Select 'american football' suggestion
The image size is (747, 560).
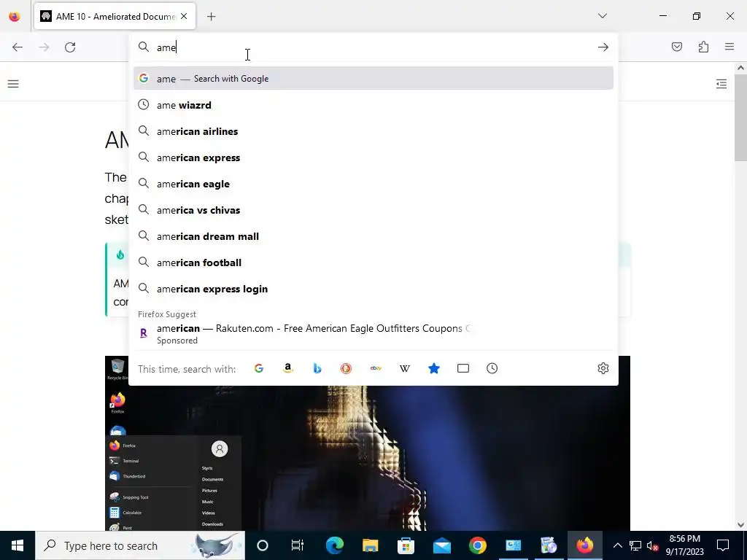373,262
